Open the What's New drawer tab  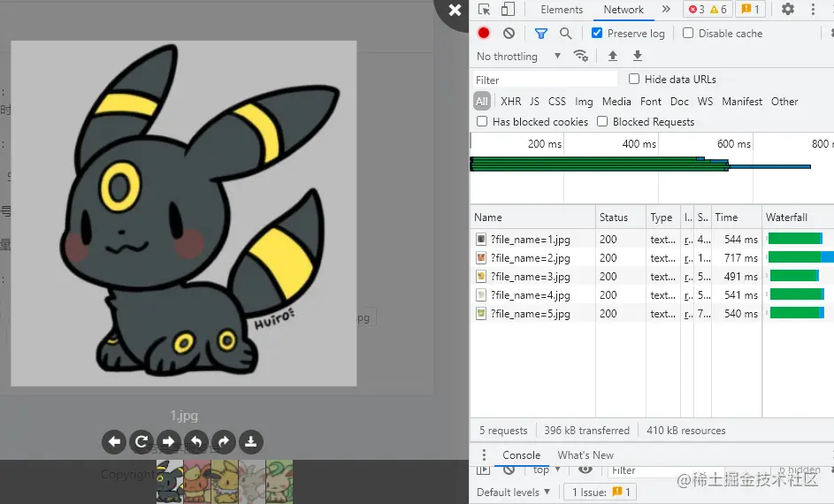coord(585,455)
